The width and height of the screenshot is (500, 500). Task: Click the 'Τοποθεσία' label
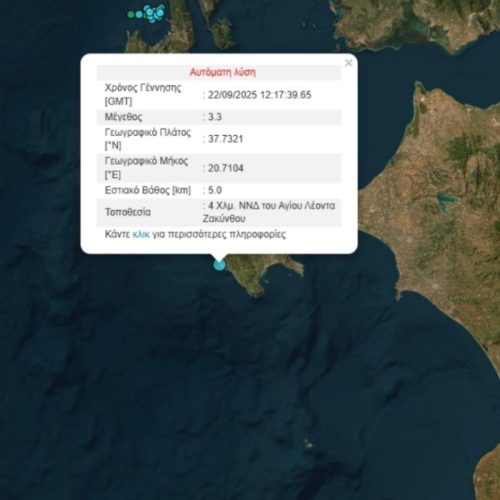(128, 212)
